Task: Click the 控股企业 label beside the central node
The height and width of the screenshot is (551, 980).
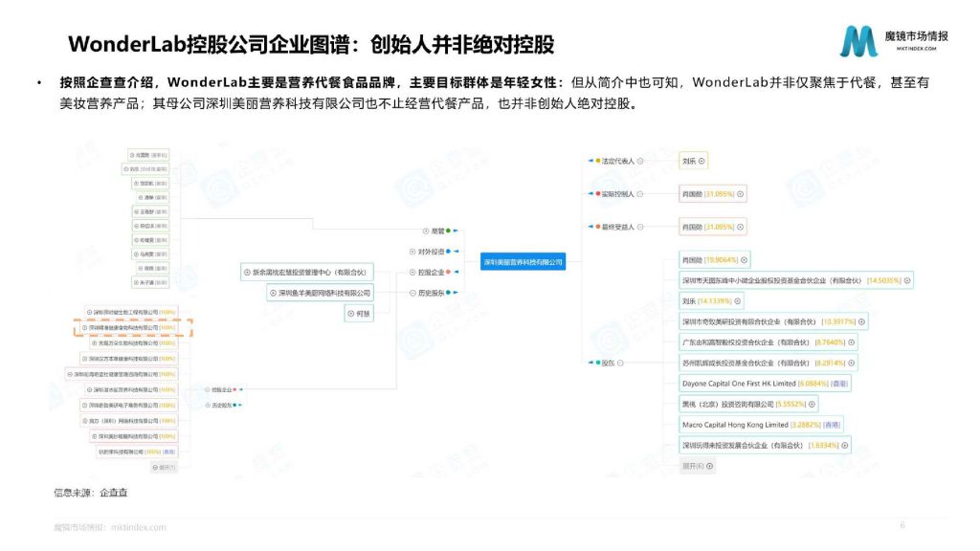Action: tap(432, 273)
